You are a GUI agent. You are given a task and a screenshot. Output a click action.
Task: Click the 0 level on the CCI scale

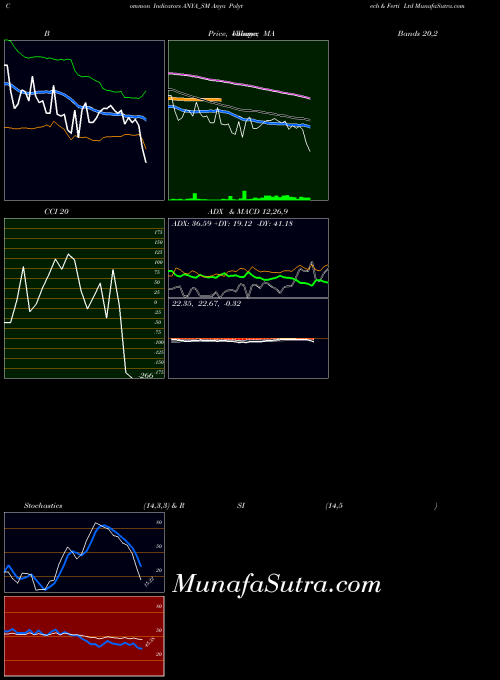pos(156,302)
